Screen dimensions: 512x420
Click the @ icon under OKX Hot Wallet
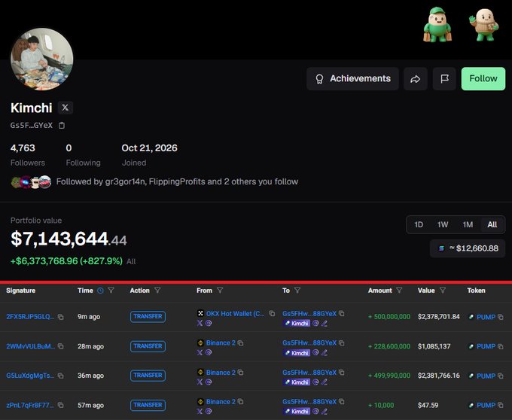[209, 323]
